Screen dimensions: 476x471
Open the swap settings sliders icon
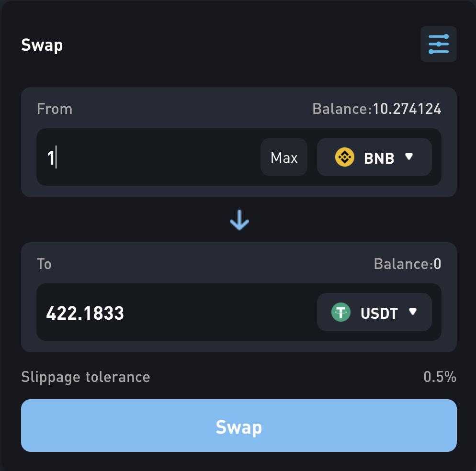[x=438, y=44]
